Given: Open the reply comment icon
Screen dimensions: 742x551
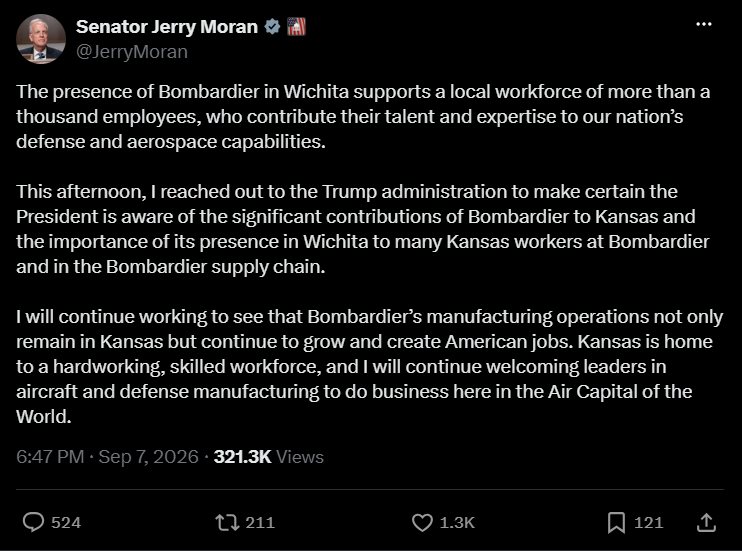Looking at the screenshot, I should coord(33,522).
